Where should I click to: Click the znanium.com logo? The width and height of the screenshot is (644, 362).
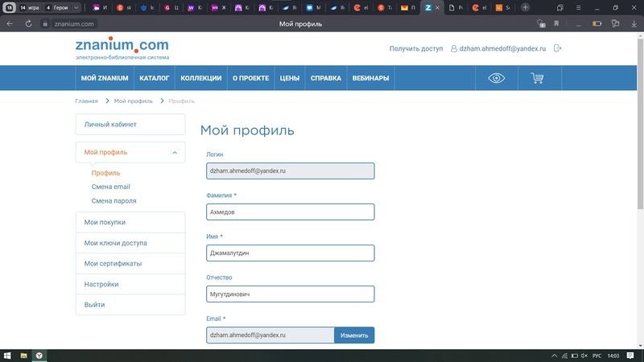click(x=122, y=47)
